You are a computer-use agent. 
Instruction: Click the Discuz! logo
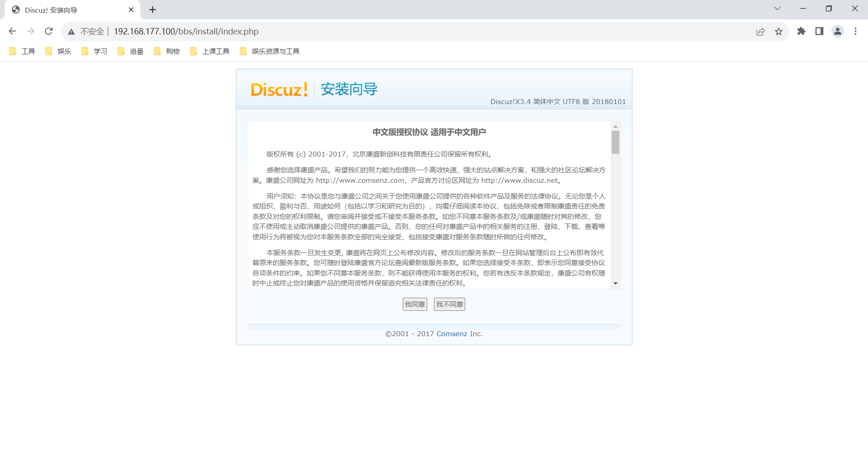click(279, 90)
